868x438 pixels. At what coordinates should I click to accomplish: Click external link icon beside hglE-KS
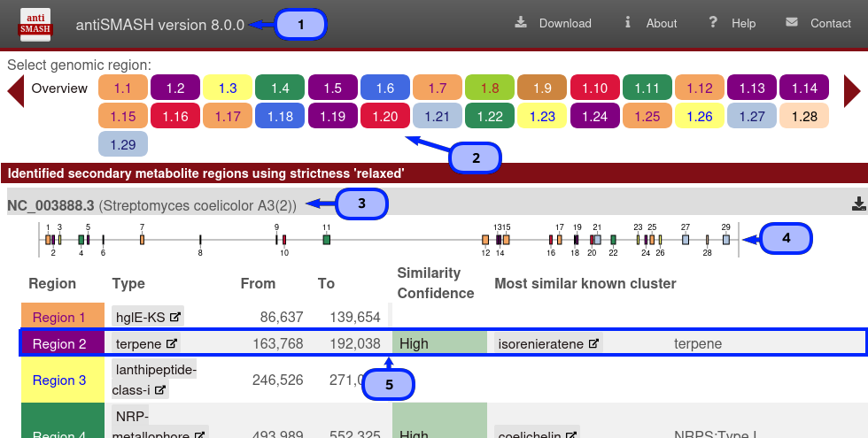click(x=175, y=317)
